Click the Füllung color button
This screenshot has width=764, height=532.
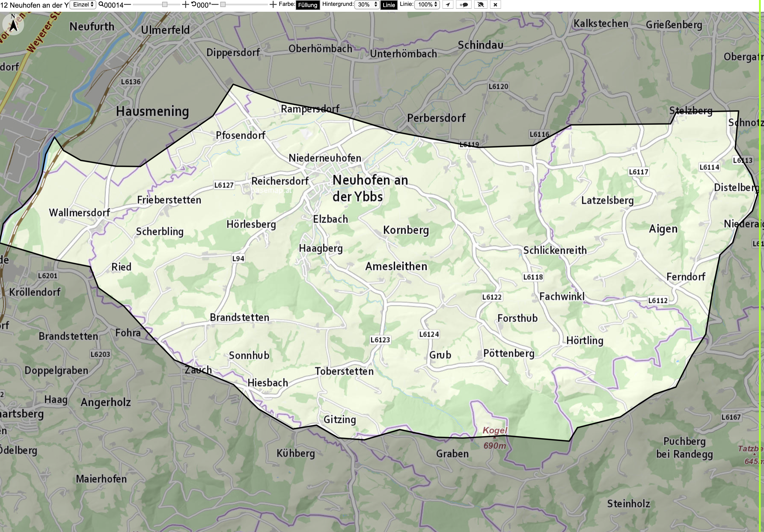click(x=308, y=5)
